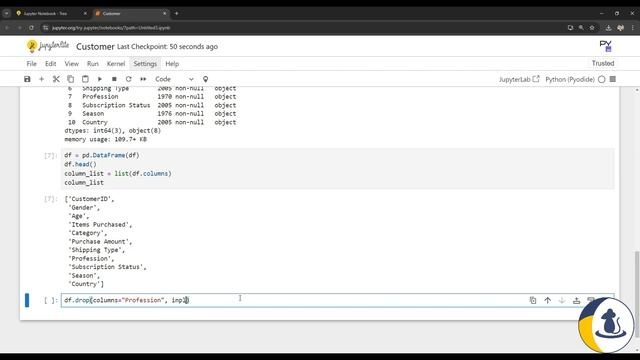Move the active cell down with arrow
Viewport: 640px width, 360px height.
[x=562, y=300]
